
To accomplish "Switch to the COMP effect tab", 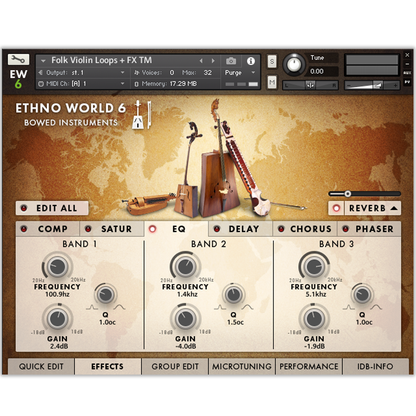I will (53, 229).
